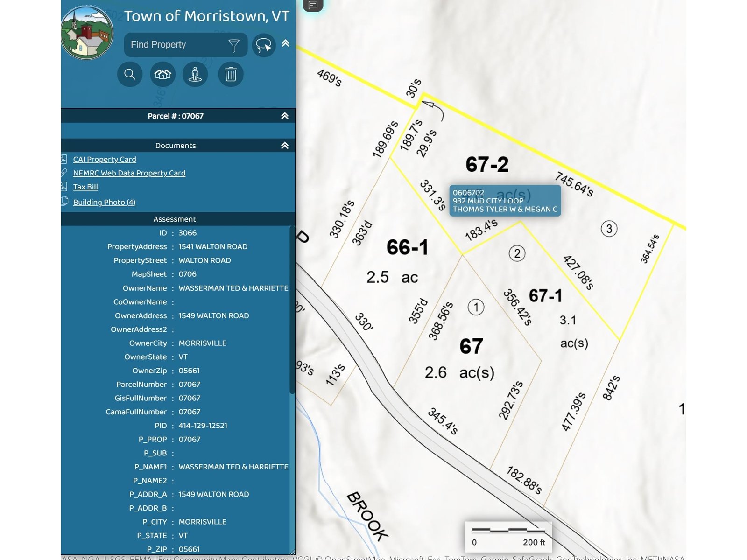
Task: Collapse the search panel double chevron
Action: point(285,43)
